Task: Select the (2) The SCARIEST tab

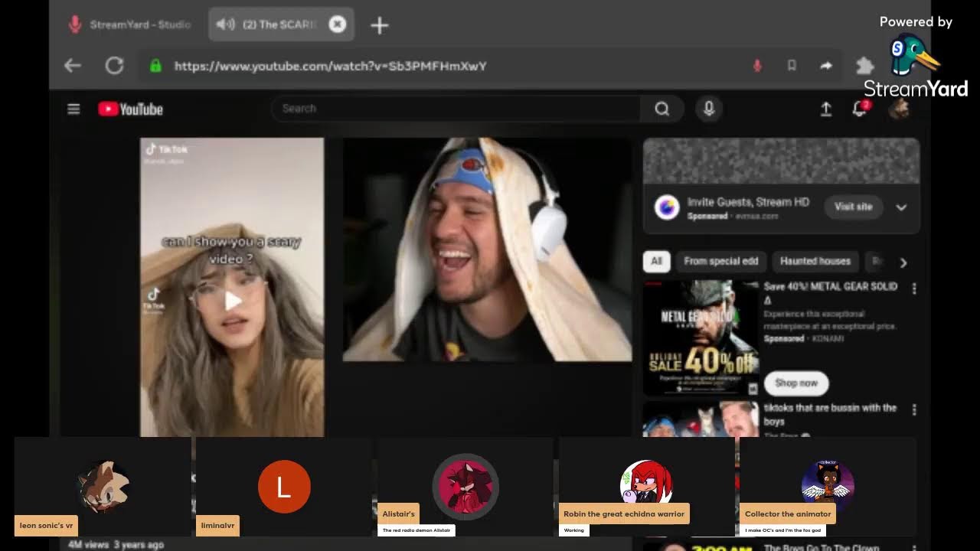Action: [x=280, y=24]
